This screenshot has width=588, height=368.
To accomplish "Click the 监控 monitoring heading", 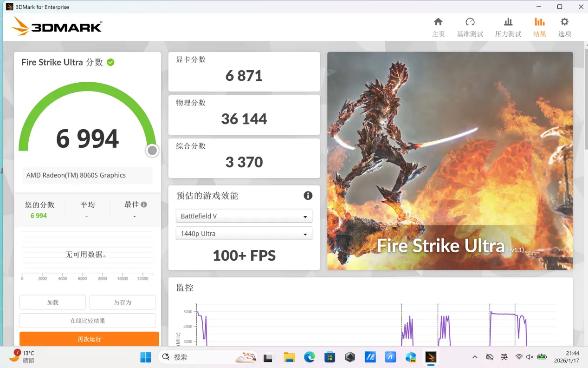I will pos(185,288).
